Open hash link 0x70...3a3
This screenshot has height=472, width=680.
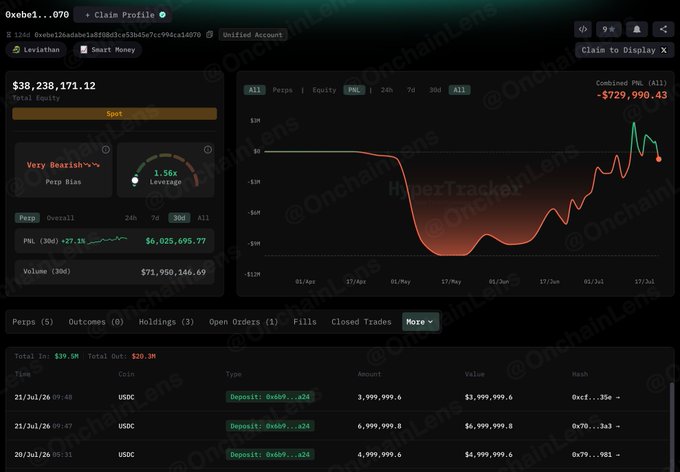coord(595,426)
